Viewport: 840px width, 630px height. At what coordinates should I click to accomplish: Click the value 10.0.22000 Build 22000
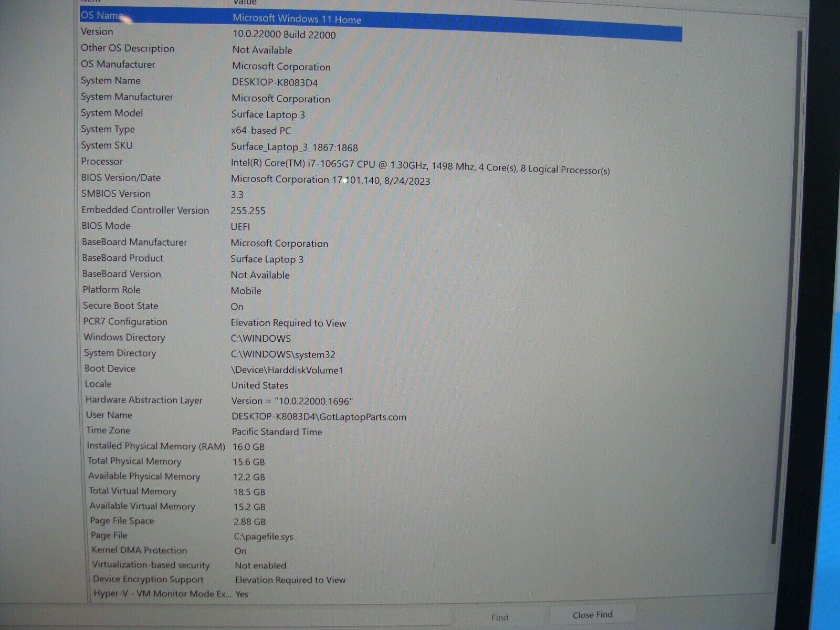pos(284,35)
